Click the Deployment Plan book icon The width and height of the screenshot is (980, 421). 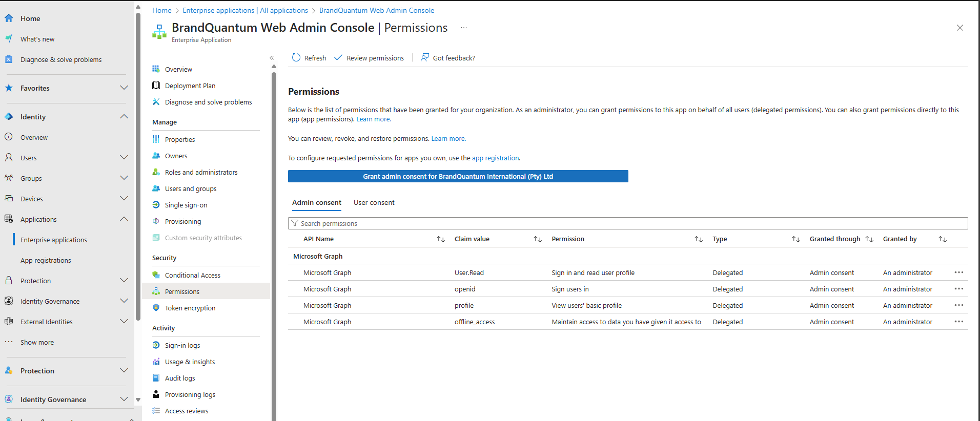click(x=156, y=86)
